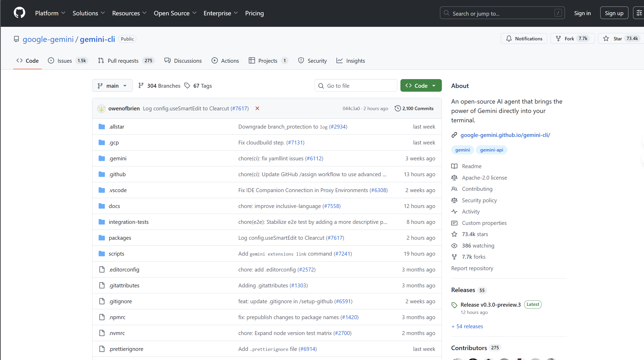
Task: Click the book icon next to Readme
Action: (x=454, y=166)
